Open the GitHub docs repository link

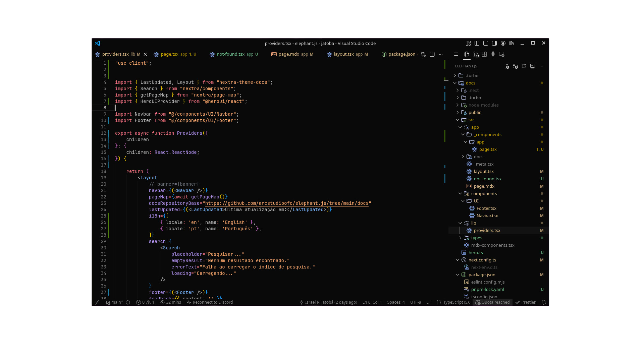(287, 203)
